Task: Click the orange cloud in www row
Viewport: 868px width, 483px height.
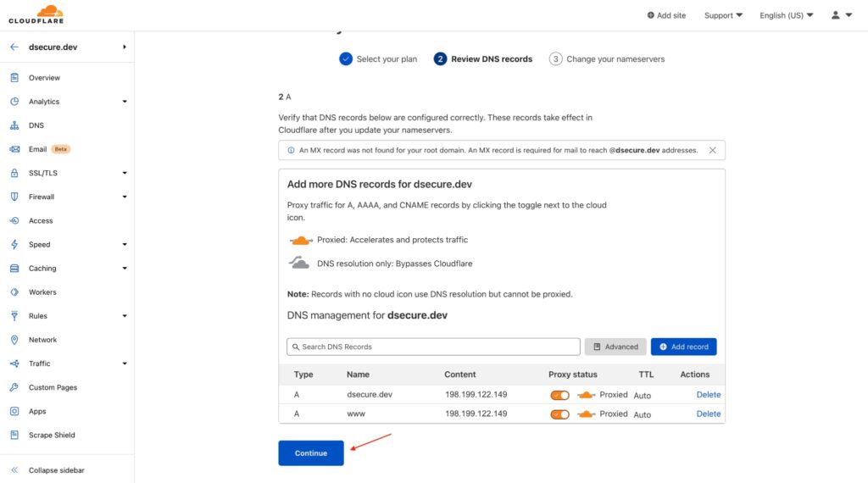Action: pos(587,414)
